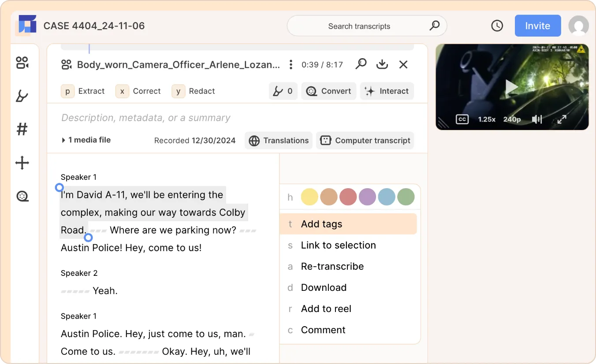Click the blue Invite button

pos(538,26)
